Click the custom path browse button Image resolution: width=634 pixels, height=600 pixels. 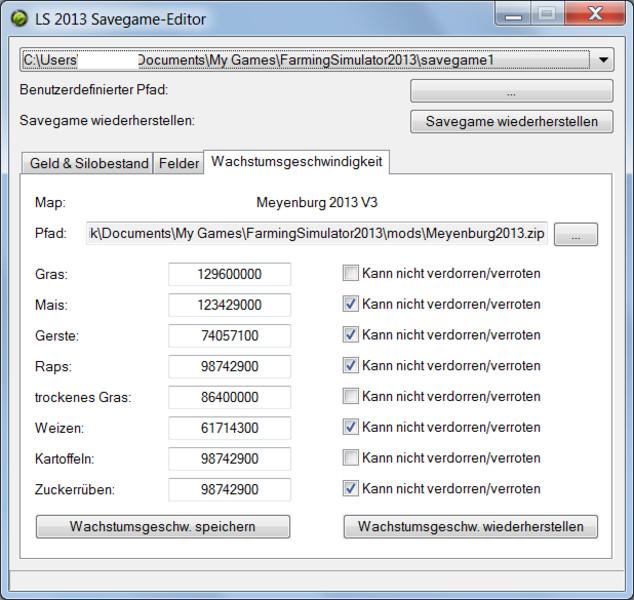click(511, 91)
